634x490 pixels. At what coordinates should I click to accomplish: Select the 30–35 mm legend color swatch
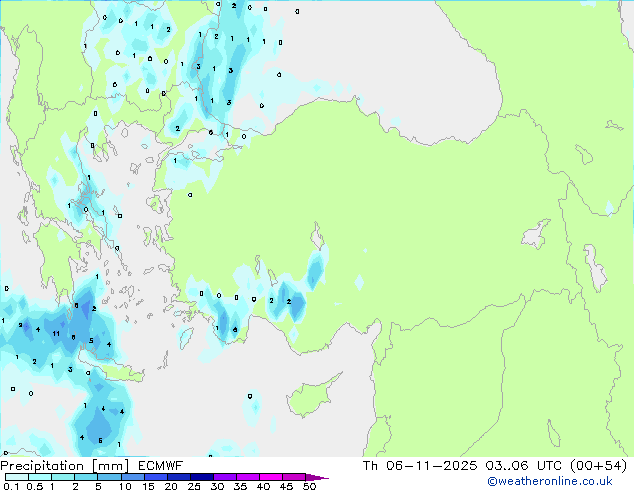click(x=224, y=477)
